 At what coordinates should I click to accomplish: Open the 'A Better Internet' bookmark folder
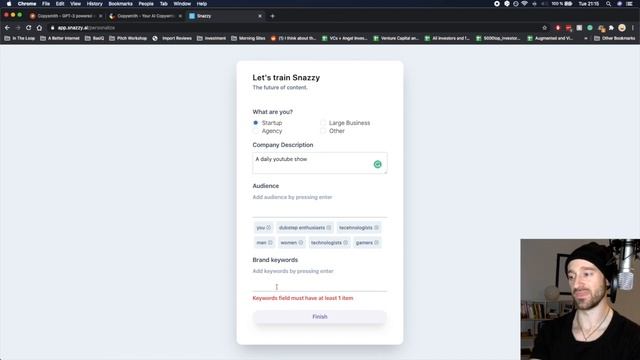click(x=60, y=38)
